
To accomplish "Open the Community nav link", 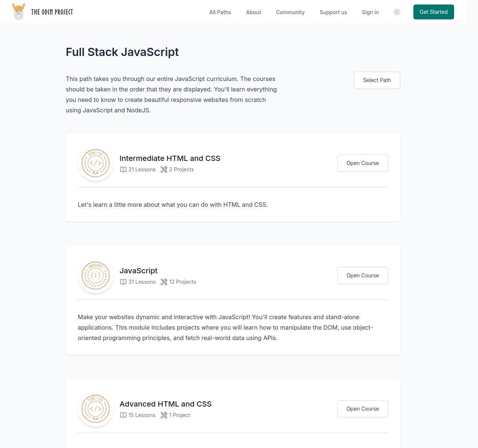I will click(290, 12).
